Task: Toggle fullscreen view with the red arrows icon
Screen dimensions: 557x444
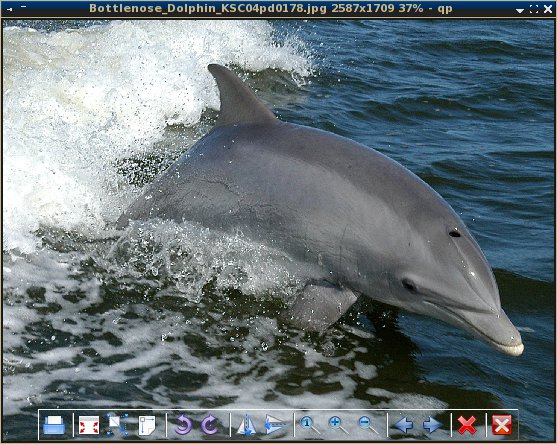Action: (x=89, y=425)
